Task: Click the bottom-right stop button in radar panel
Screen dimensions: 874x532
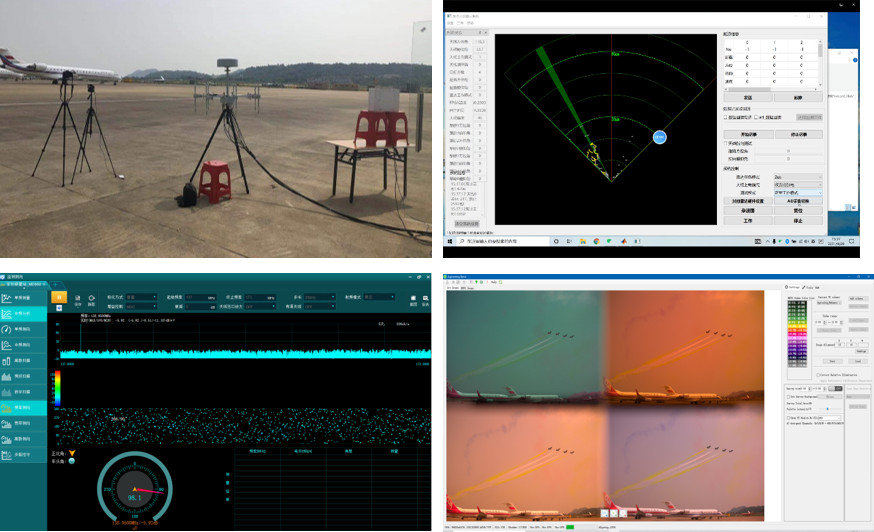Action: point(798,220)
